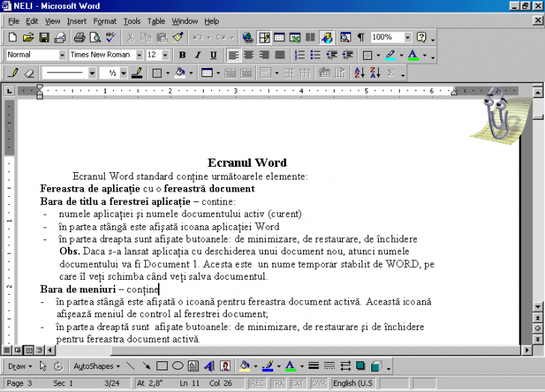Click the horizontal scrollbar right arrow
The image size is (545, 392).
coord(527,350)
